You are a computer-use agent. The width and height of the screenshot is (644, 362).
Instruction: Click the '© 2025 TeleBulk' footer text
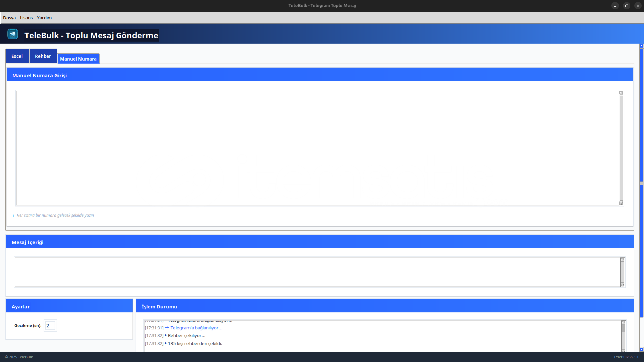[19, 357]
